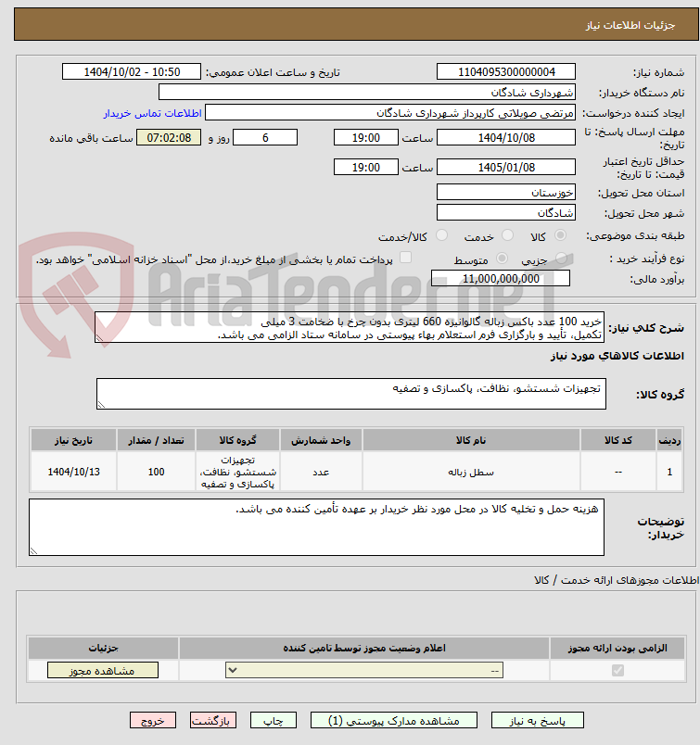700x745 pixels.
Task: Click the واحد شمارش column header
Action: (x=321, y=440)
